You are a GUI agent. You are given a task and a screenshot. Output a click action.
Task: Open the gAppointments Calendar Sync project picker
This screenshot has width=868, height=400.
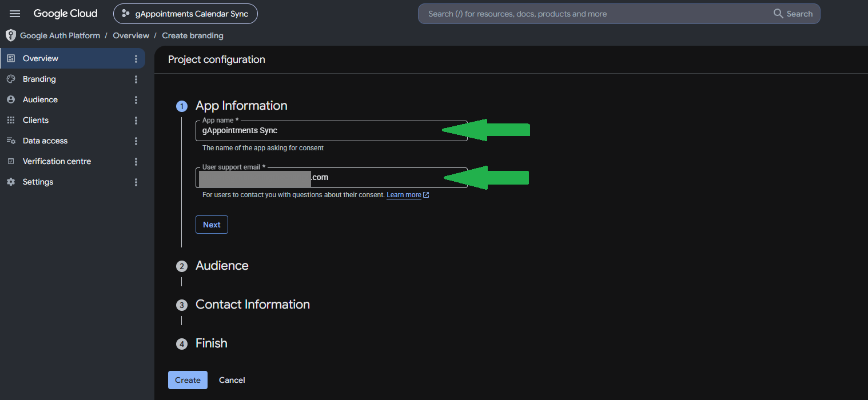[185, 14]
